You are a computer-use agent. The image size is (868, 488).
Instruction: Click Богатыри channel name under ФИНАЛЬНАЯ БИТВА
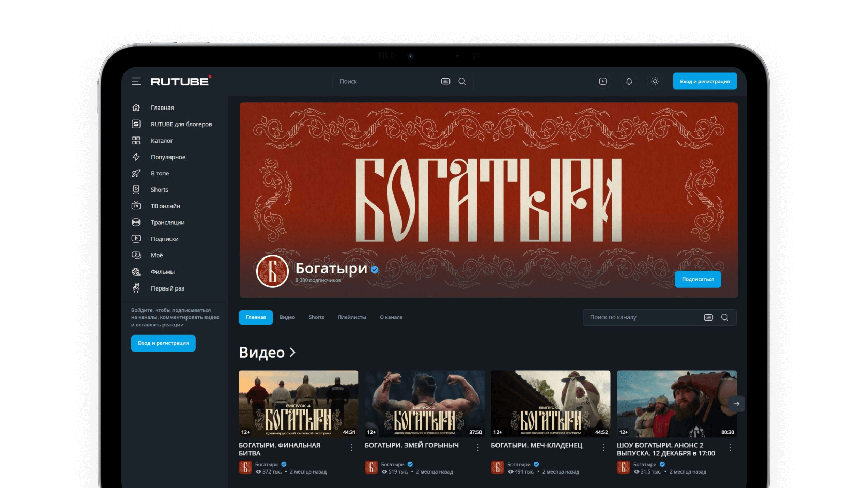(x=267, y=464)
